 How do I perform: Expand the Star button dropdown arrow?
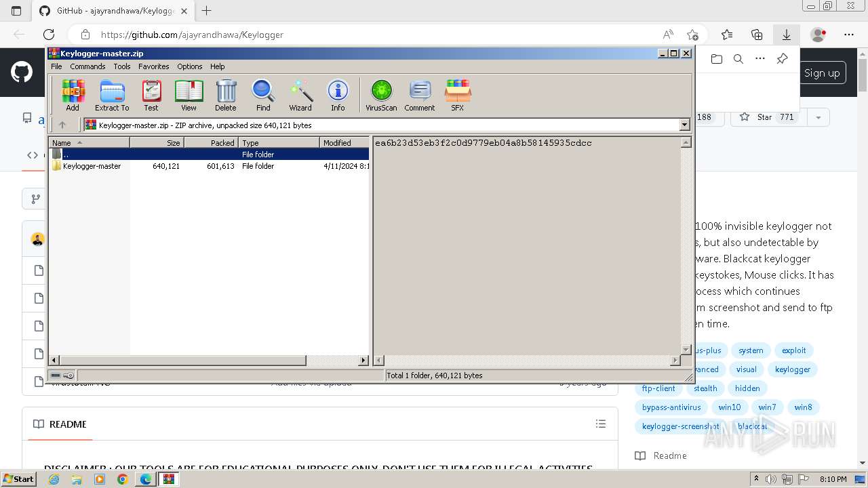point(818,117)
